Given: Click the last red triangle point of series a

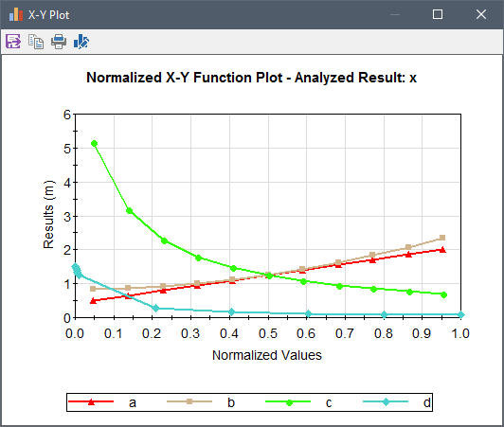Looking at the screenshot, I should tap(443, 250).
